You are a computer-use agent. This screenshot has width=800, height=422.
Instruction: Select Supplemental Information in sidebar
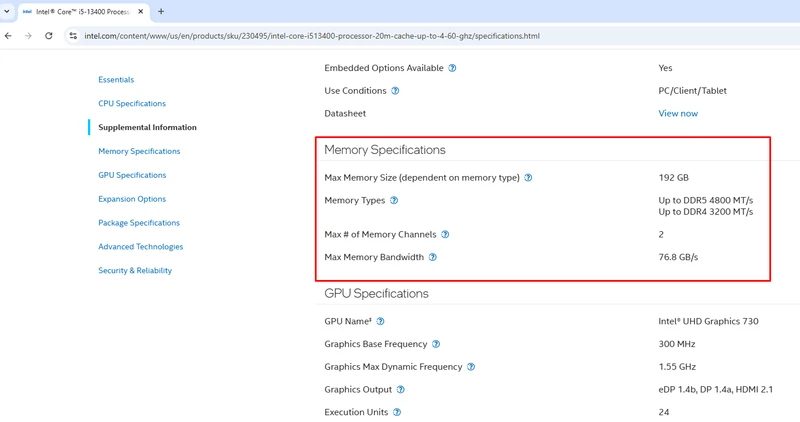point(147,128)
